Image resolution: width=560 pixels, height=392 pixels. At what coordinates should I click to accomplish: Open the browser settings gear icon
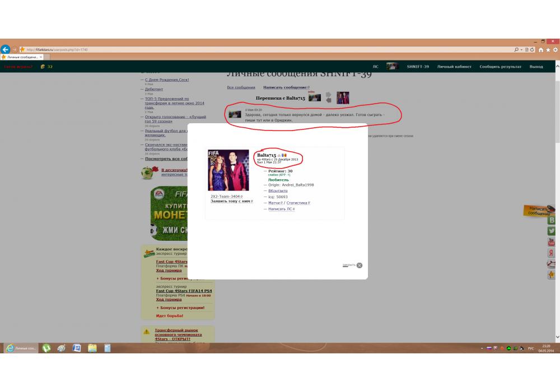[x=556, y=50]
